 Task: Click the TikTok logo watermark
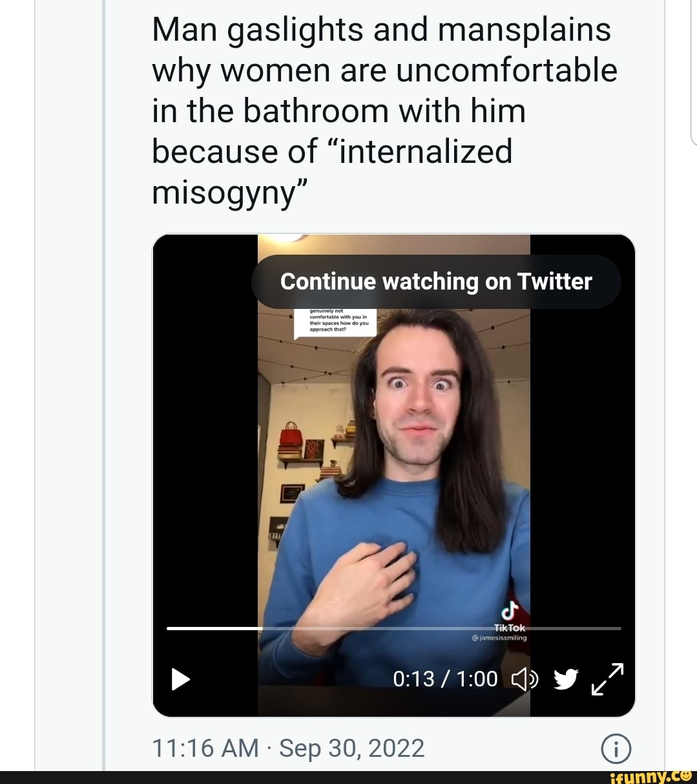[510, 611]
